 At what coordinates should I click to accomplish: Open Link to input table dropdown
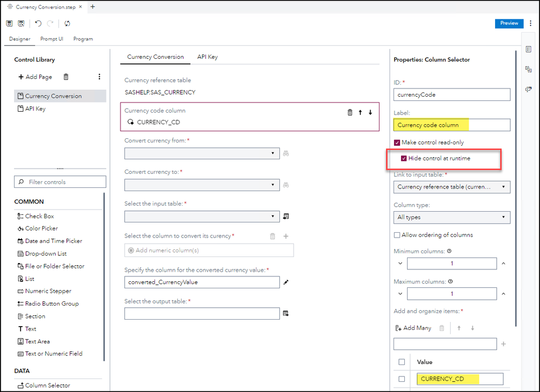(x=452, y=187)
